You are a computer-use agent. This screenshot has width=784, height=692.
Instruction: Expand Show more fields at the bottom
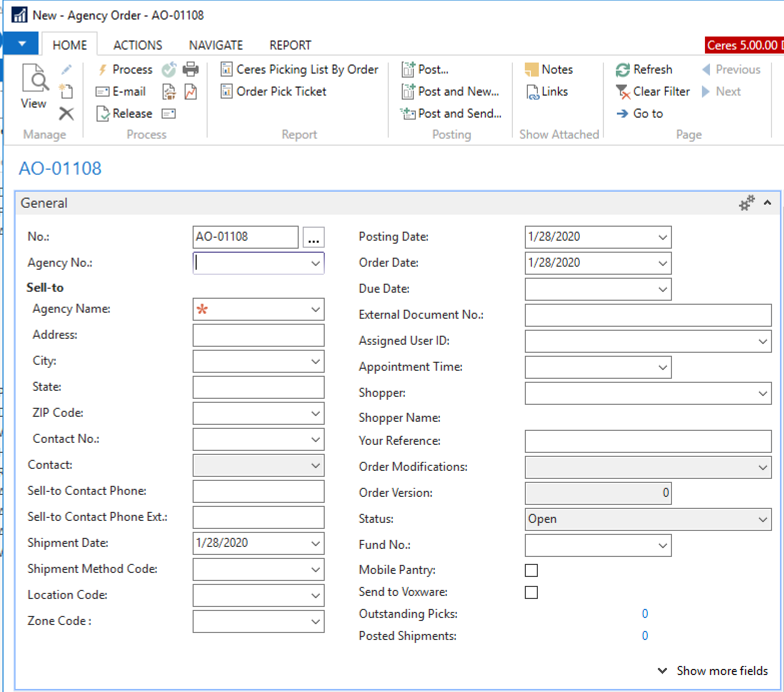(x=722, y=670)
